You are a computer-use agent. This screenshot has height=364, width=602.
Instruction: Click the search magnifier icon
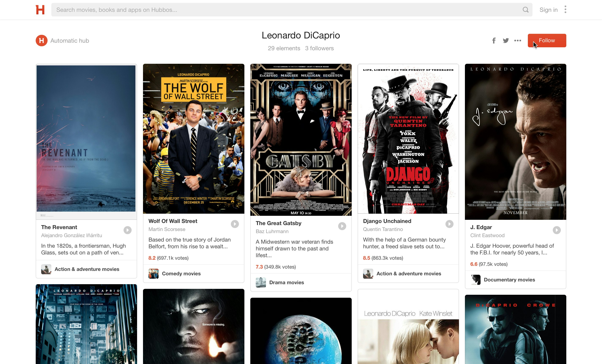pyautogui.click(x=526, y=10)
